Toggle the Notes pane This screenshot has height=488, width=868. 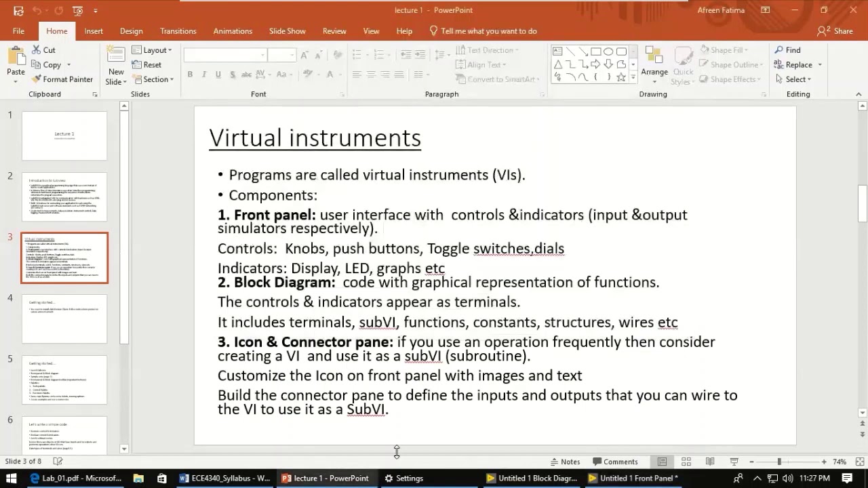(565, 462)
